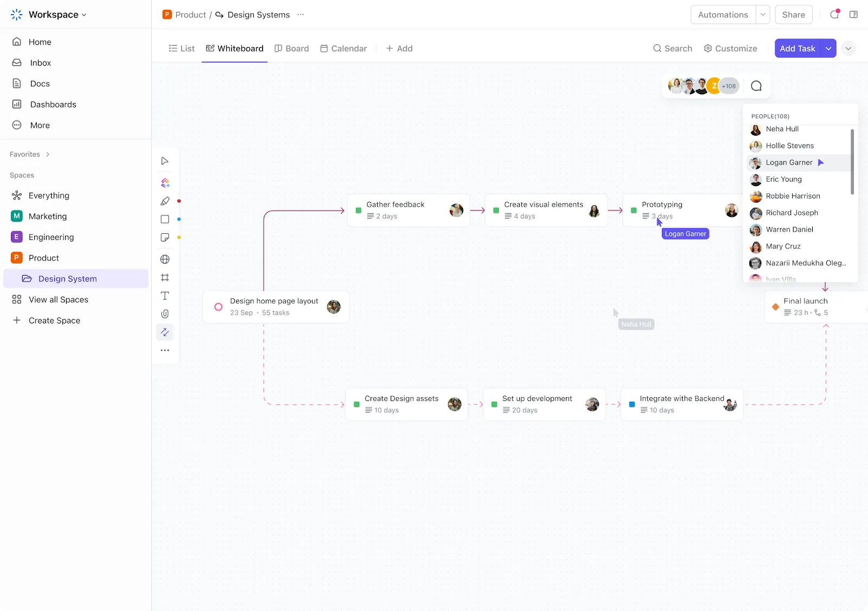Expand the Automations dropdown arrow

click(x=763, y=15)
